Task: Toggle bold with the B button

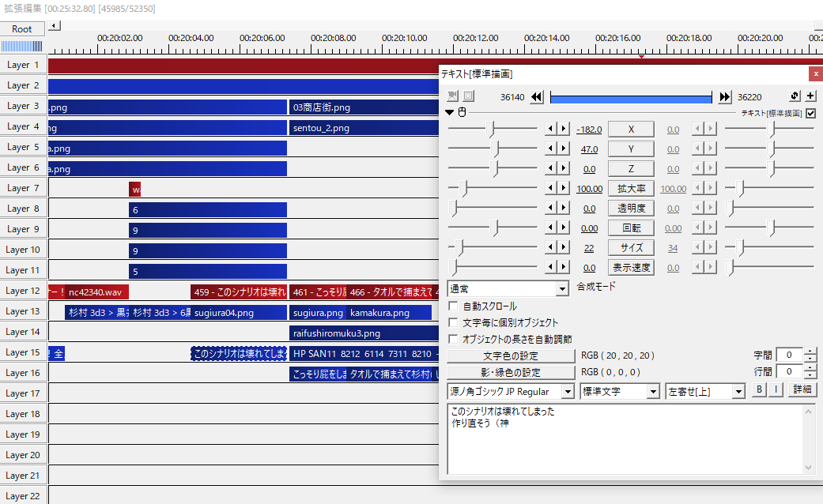Action: click(x=759, y=389)
